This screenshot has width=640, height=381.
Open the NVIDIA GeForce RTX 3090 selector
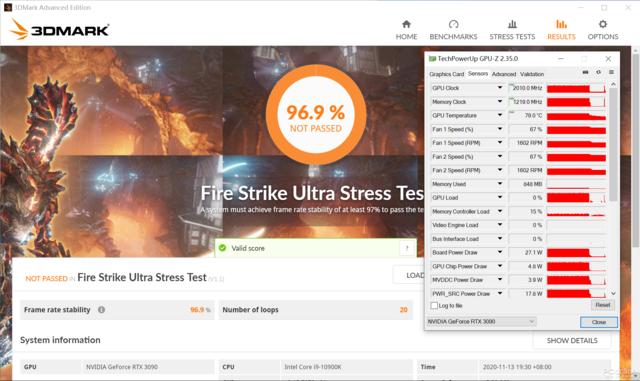(481, 321)
